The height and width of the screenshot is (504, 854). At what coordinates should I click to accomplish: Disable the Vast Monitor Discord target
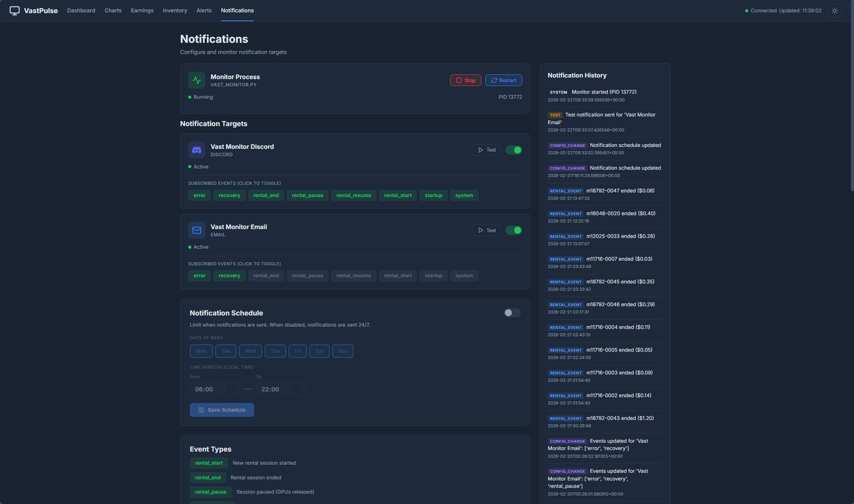pyautogui.click(x=513, y=150)
